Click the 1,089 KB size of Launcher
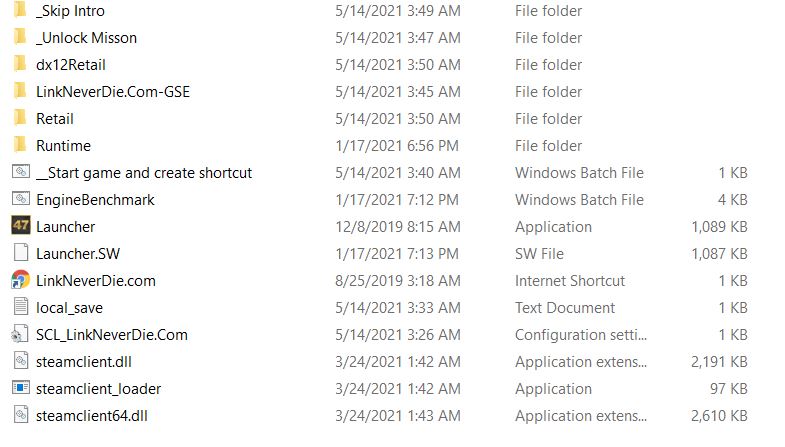Image resolution: width=785 pixels, height=447 pixels. pyautogui.click(x=719, y=226)
